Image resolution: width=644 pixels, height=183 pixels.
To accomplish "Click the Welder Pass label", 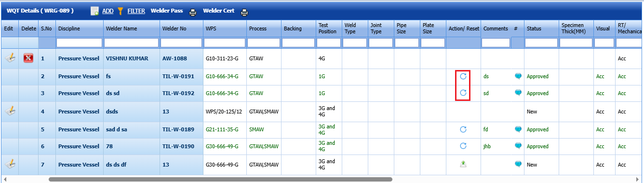I will pyautogui.click(x=167, y=11).
